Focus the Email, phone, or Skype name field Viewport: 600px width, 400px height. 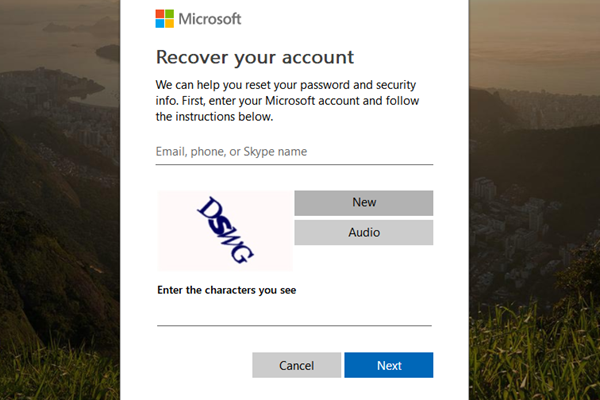(x=294, y=152)
